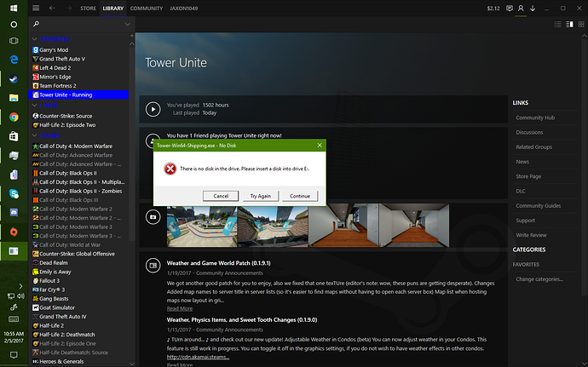Click the red error icon in dialog

pyautogui.click(x=170, y=169)
